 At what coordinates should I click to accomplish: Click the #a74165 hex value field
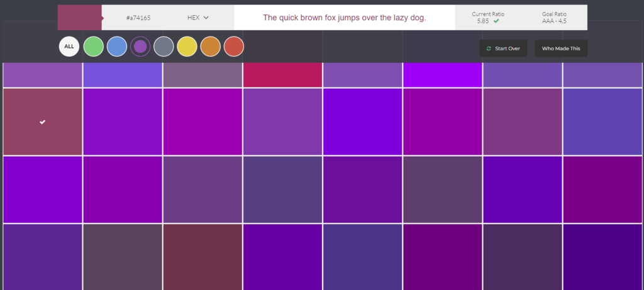coord(138,18)
